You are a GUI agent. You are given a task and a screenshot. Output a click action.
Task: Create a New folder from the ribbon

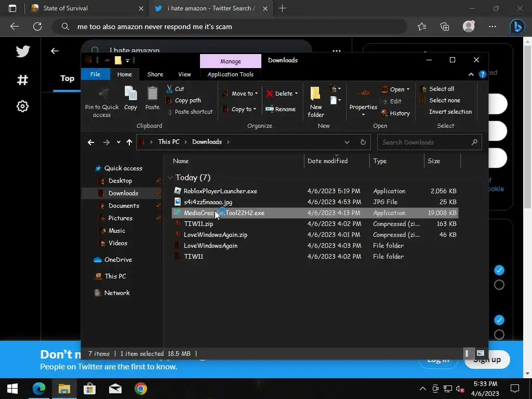315,102
